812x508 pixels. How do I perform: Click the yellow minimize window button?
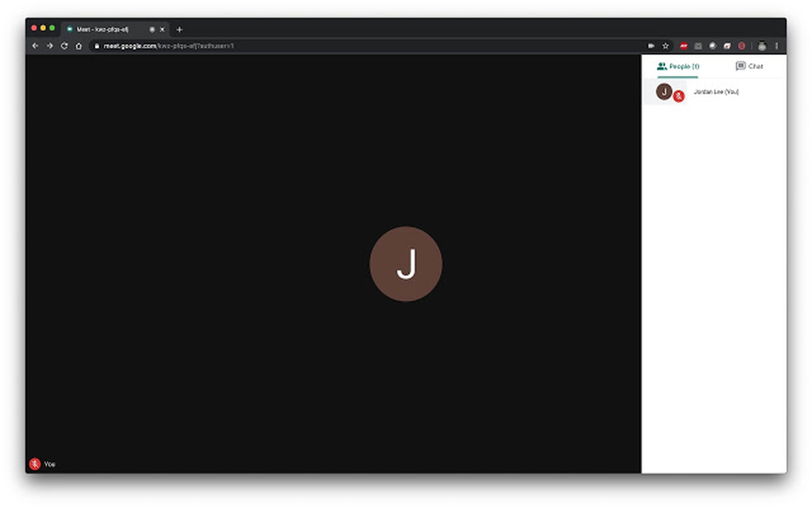[43, 28]
